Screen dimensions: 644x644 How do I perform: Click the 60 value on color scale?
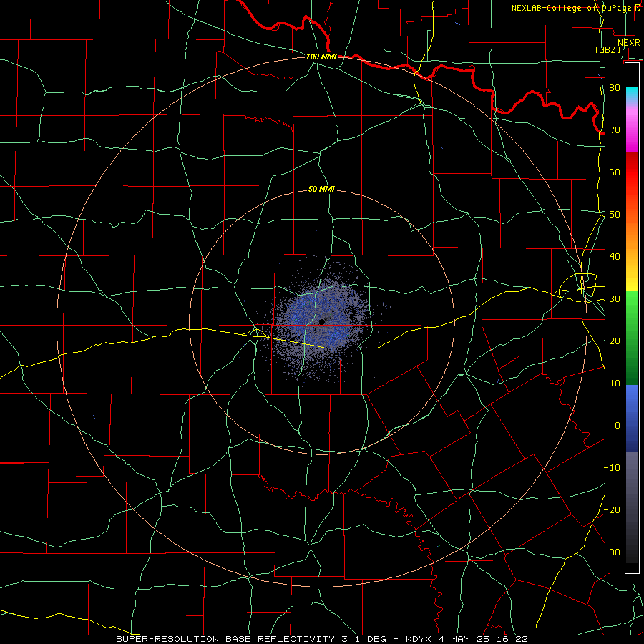click(x=615, y=172)
